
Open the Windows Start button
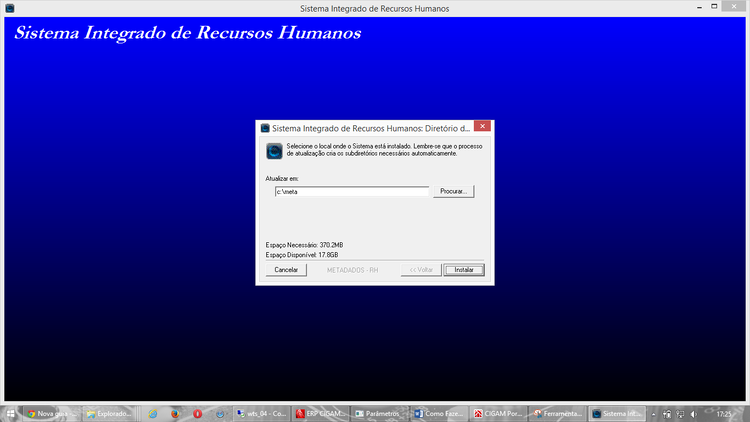click(10, 414)
